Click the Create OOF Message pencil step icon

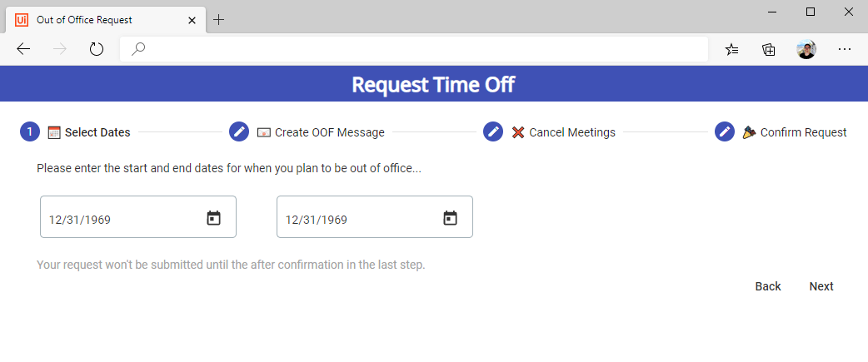239,132
